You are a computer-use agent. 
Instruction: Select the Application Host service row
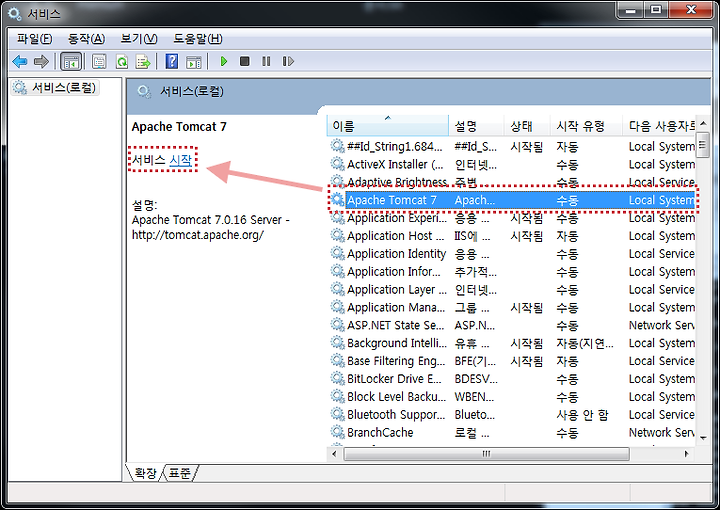(512, 236)
